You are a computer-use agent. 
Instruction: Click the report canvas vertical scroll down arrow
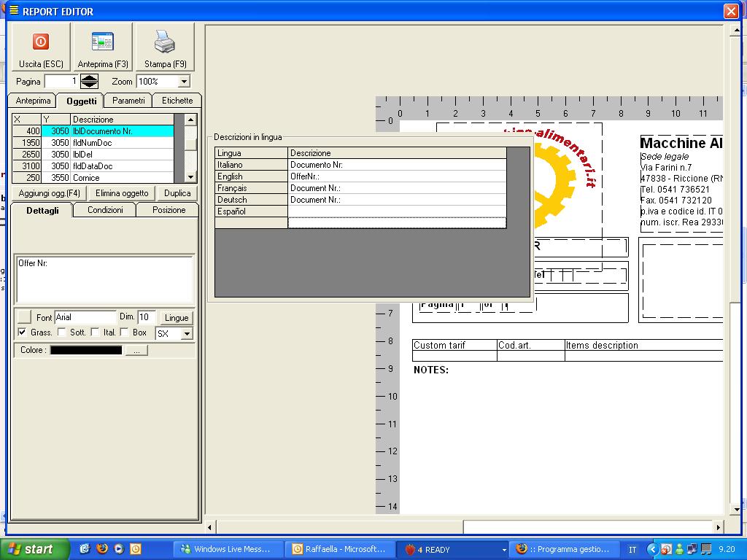pos(735,509)
